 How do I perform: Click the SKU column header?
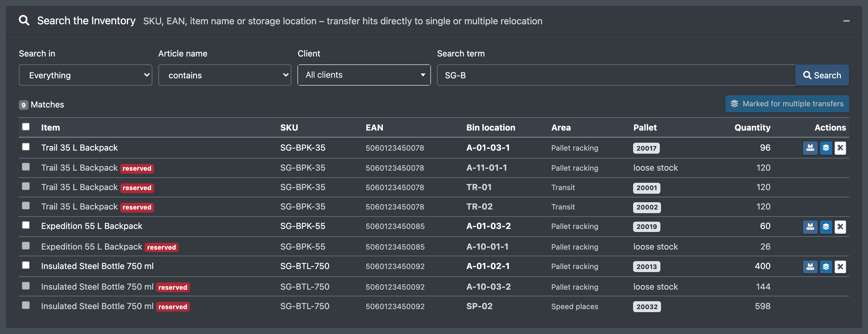tap(289, 128)
